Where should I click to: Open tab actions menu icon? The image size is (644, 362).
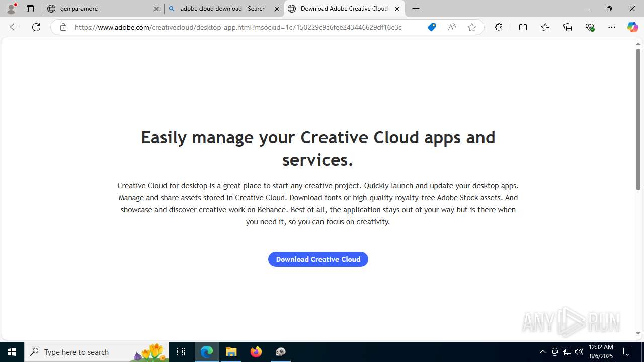coord(30,9)
